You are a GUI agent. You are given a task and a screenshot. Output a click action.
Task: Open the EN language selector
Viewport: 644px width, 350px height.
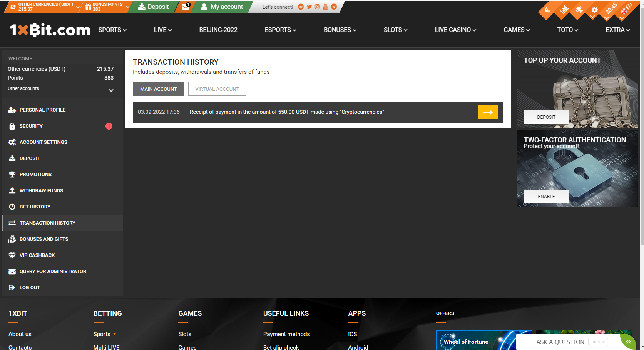click(x=627, y=9)
